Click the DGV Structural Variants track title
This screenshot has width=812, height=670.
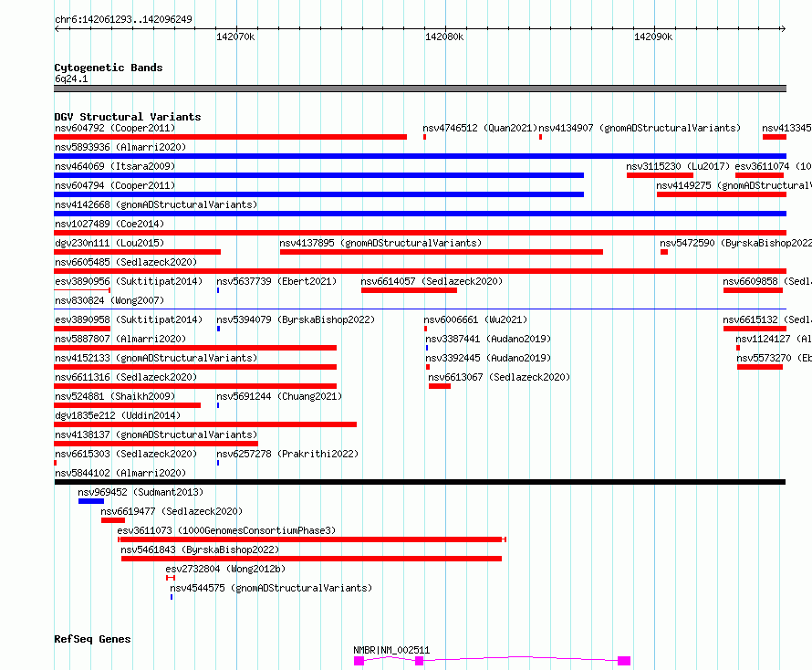128,117
